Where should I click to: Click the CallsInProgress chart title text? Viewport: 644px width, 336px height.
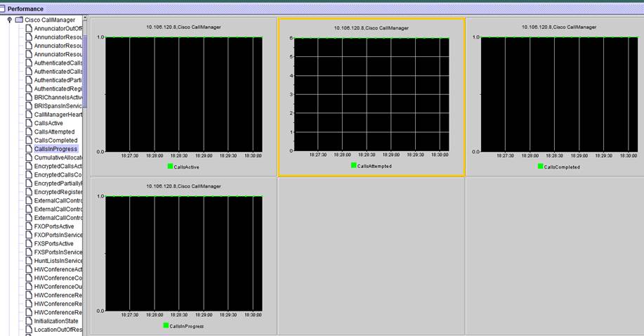pyautogui.click(x=183, y=186)
